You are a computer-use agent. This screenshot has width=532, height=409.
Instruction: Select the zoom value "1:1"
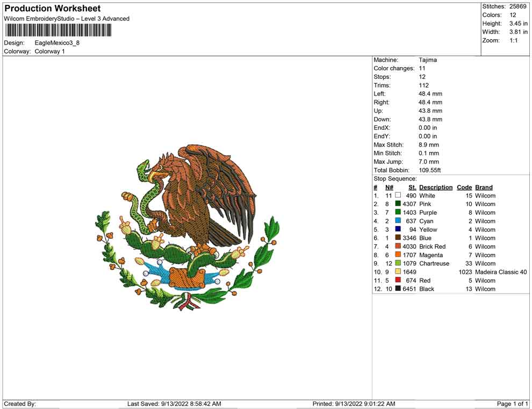point(514,40)
